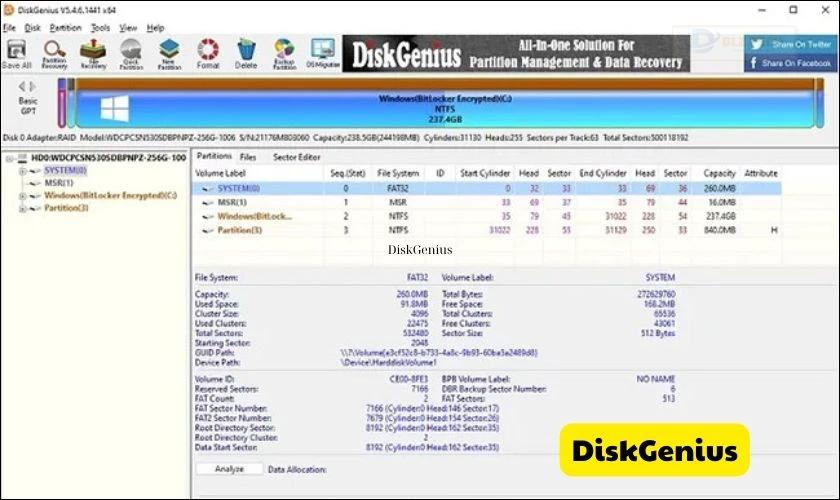Click the 16.0MB capacity cell
Viewport: 840px width, 500px height.
click(x=722, y=203)
